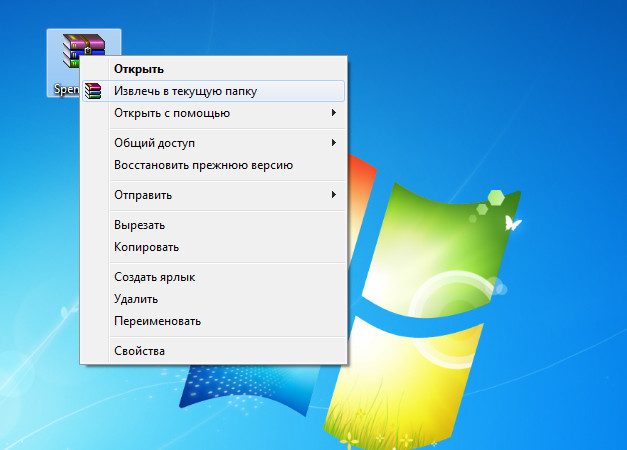The width and height of the screenshot is (627, 450).
Task: Select Извлечь в текущую папку
Action: pos(213,91)
